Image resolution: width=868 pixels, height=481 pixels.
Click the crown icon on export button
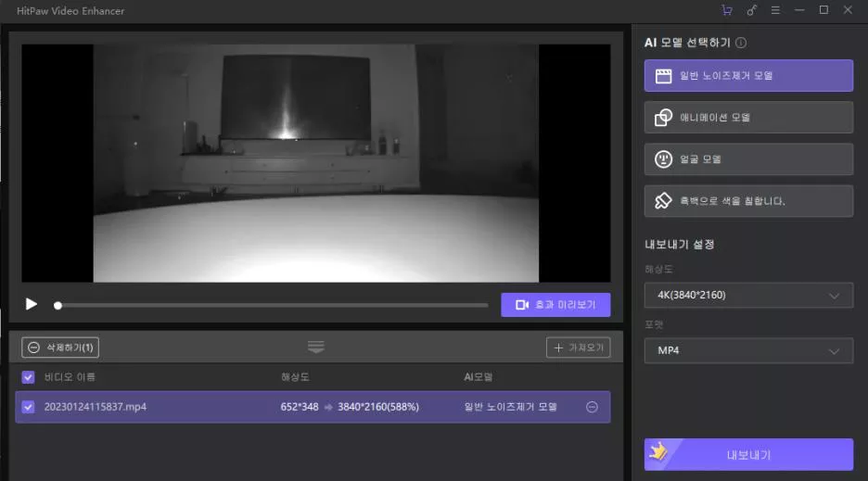tap(658, 451)
